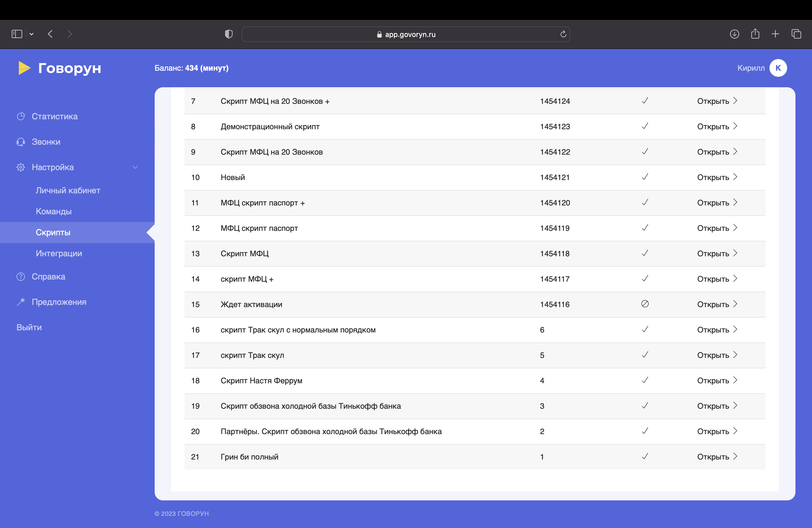Click Выйти to log out
This screenshot has width=812, height=528.
(x=29, y=328)
